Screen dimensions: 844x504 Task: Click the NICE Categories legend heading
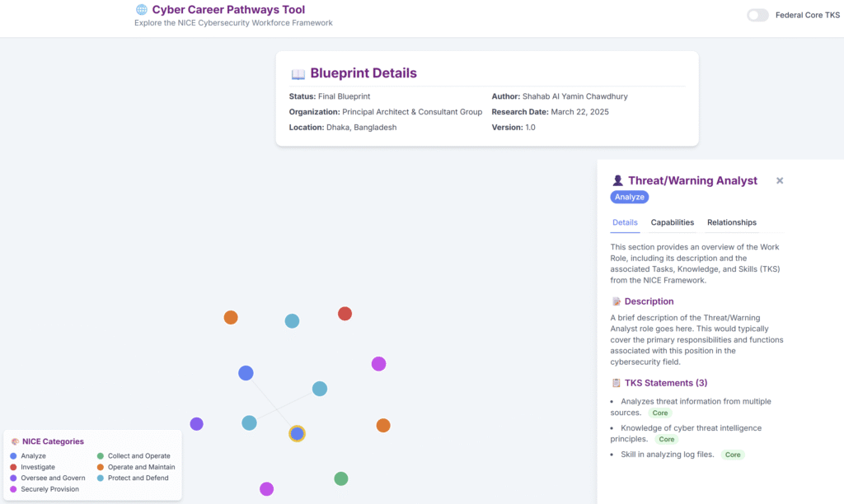point(52,441)
